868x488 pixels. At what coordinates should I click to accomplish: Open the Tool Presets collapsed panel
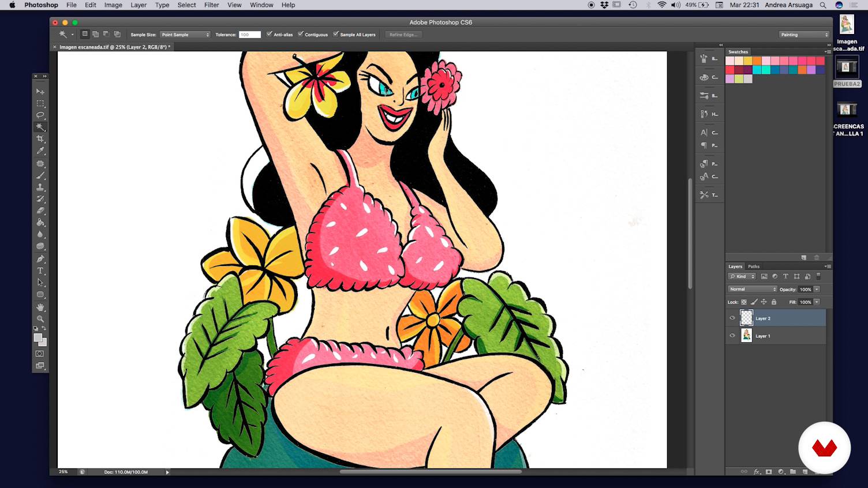click(709, 195)
